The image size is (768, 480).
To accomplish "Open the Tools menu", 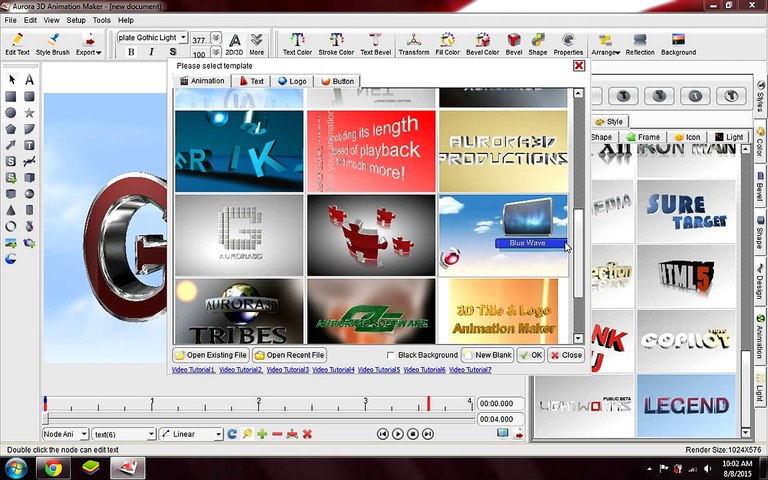I will click(x=101, y=20).
